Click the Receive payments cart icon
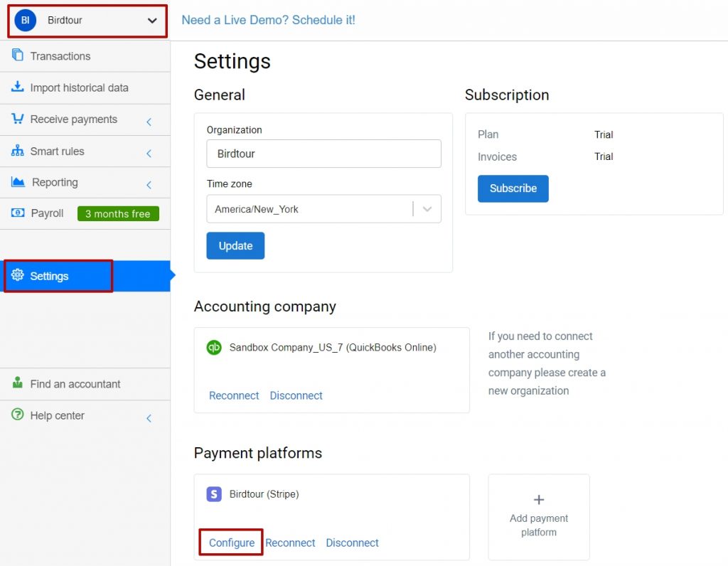This screenshot has width=728, height=566. (18, 119)
